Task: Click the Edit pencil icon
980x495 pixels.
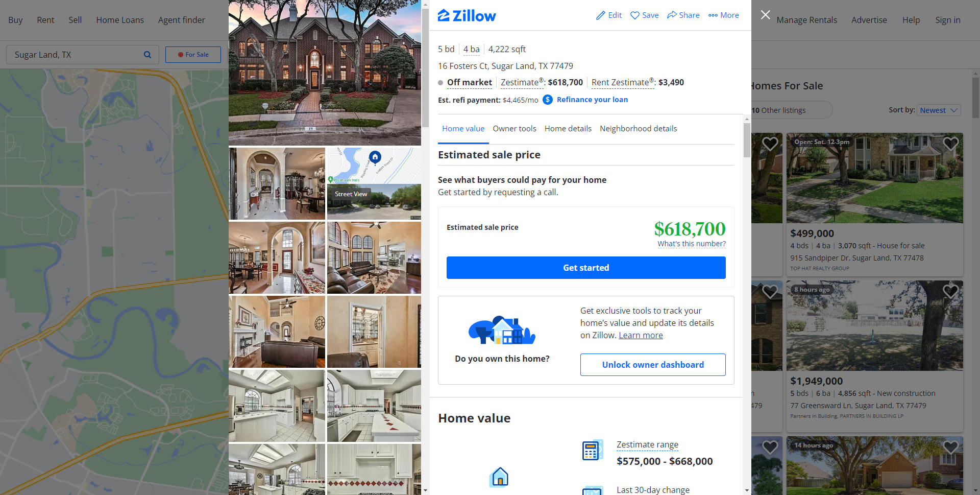Action: [601, 15]
